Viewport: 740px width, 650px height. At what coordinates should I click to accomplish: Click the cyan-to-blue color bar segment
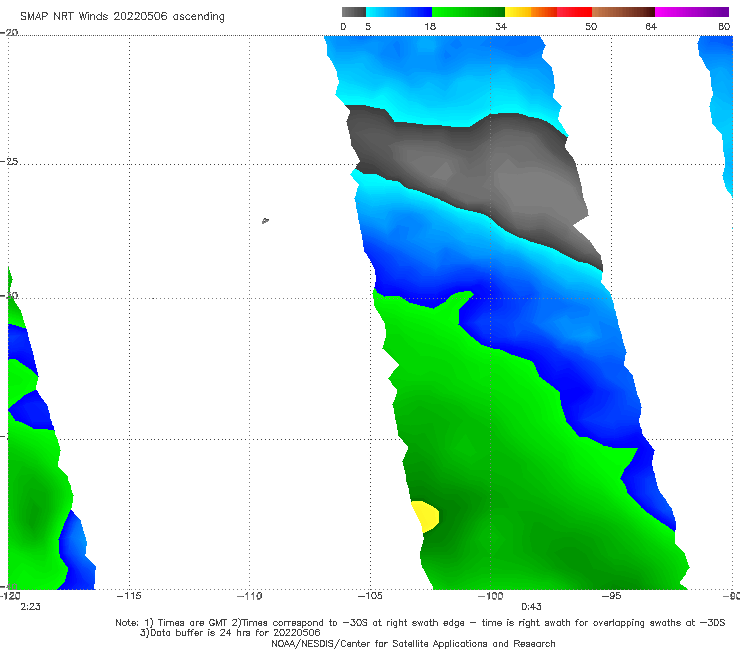tap(399, 12)
